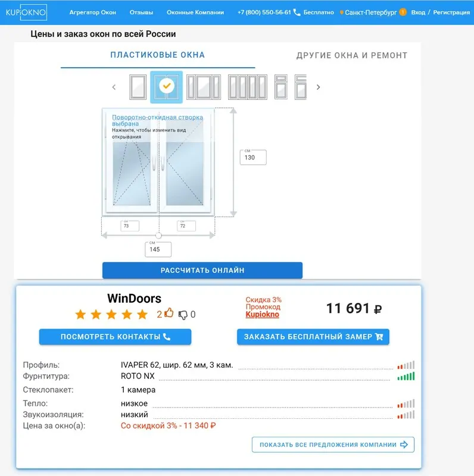Edit total width field 145
Viewport: 474px width, 476px height.
(158, 249)
